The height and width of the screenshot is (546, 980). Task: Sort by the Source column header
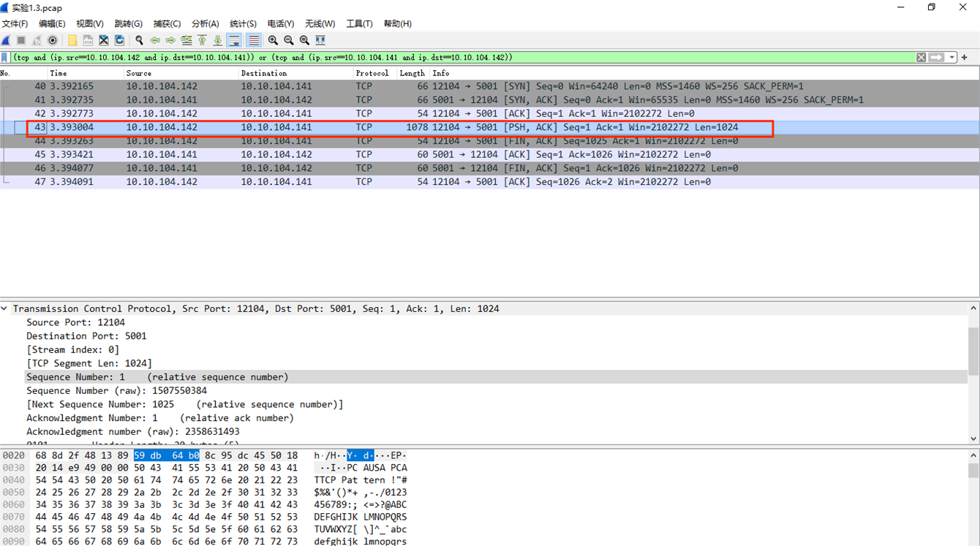[x=181, y=73]
